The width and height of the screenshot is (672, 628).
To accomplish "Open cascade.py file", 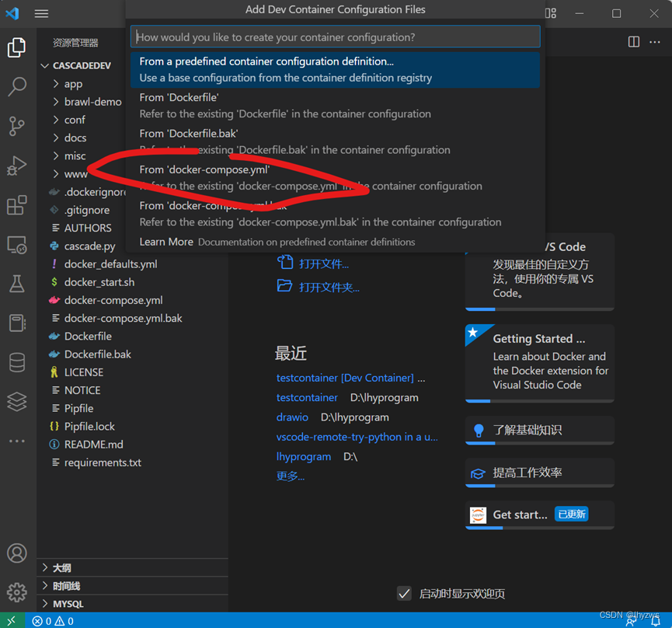I will [x=89, y=246].
